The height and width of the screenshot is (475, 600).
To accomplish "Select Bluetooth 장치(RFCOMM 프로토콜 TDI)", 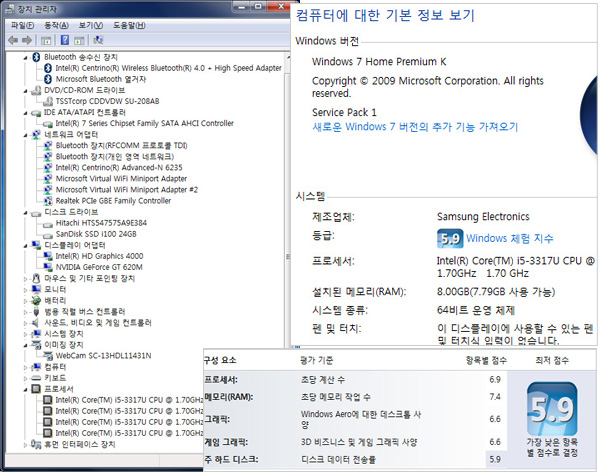I will (x=121, y=145).
